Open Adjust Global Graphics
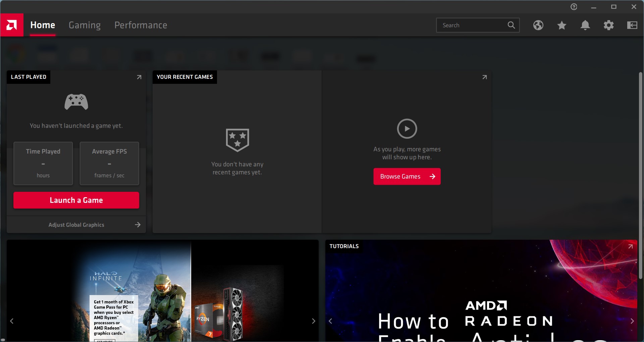Viewport: 644px width, 342px height. click(x=76, y=225)
